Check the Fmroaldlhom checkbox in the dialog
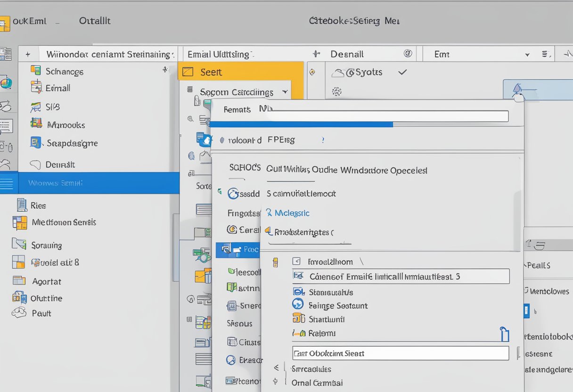This screenshot has width=573, height=392. (x=296, y=261)
